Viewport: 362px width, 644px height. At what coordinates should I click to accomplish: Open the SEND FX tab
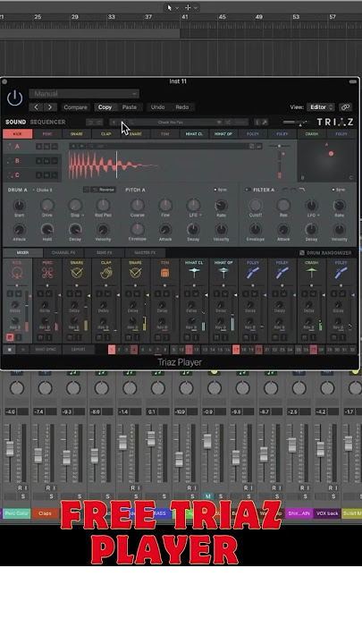coord(105,252)
